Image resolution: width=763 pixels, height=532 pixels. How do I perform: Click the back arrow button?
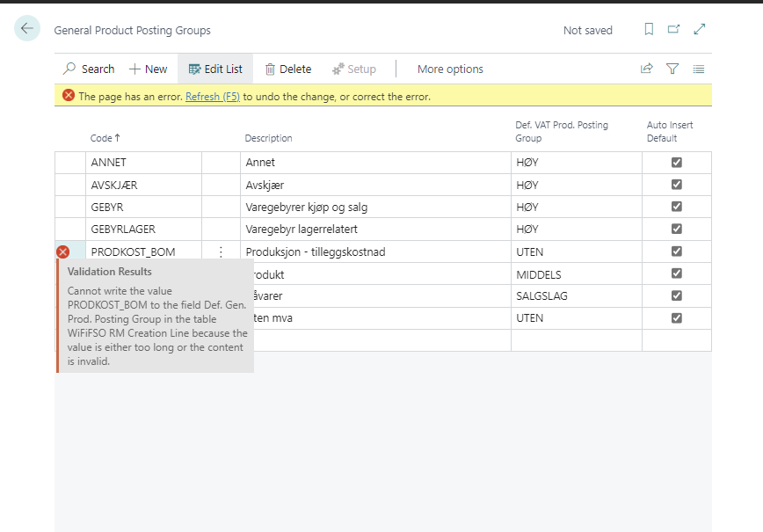click(x=27, y=29)
